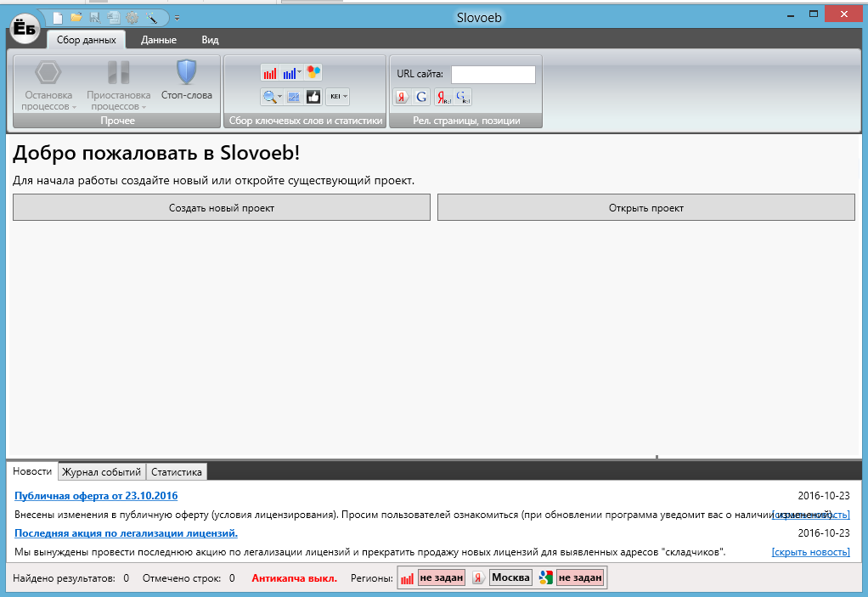Click the Yandex Я icon in status bar
The height and width of the screenshot is (597, 868).
479,577
